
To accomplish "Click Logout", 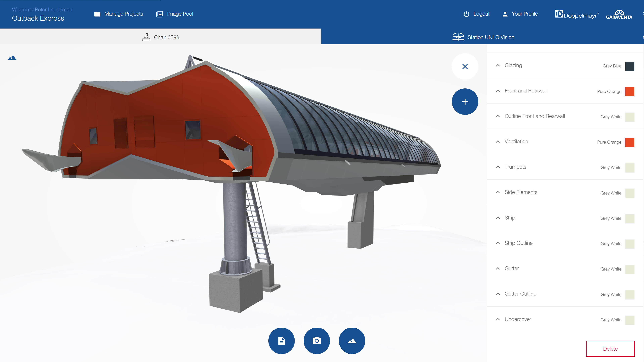I will [x=476, y=14].
